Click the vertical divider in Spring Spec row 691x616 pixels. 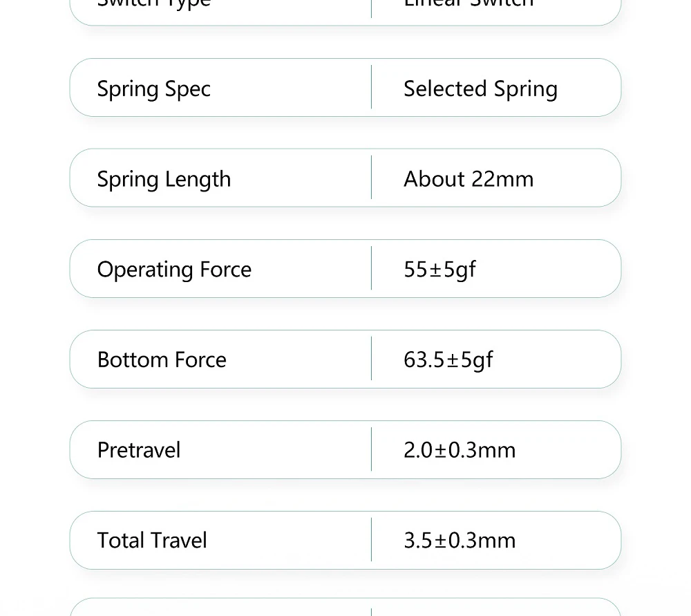pyautogui.click(x=372, y=88)
